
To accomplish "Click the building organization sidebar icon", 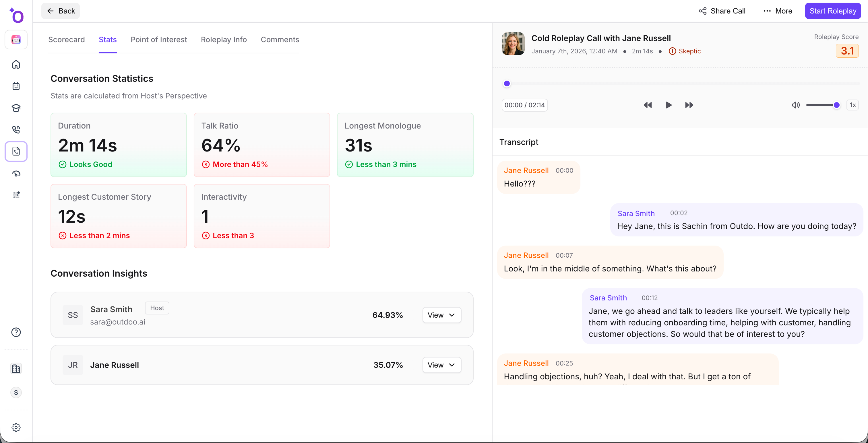I will [x=16, y=369].
